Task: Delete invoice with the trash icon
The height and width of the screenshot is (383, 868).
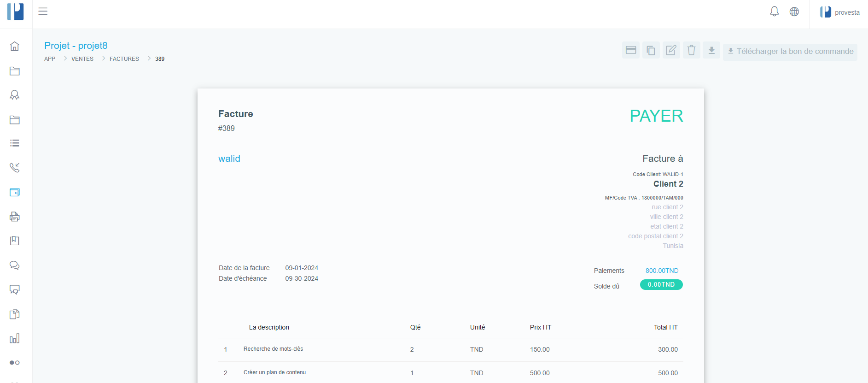Action: pos(691,50)
